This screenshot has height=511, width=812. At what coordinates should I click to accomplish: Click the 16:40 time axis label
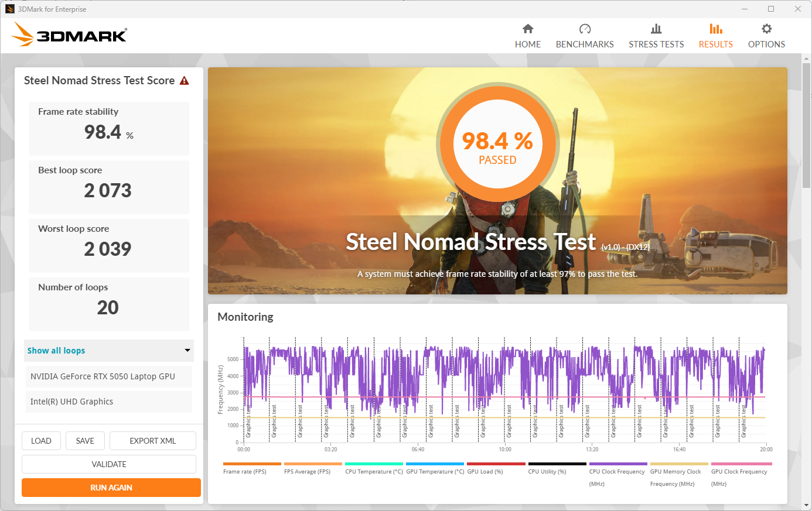[679, 450]
